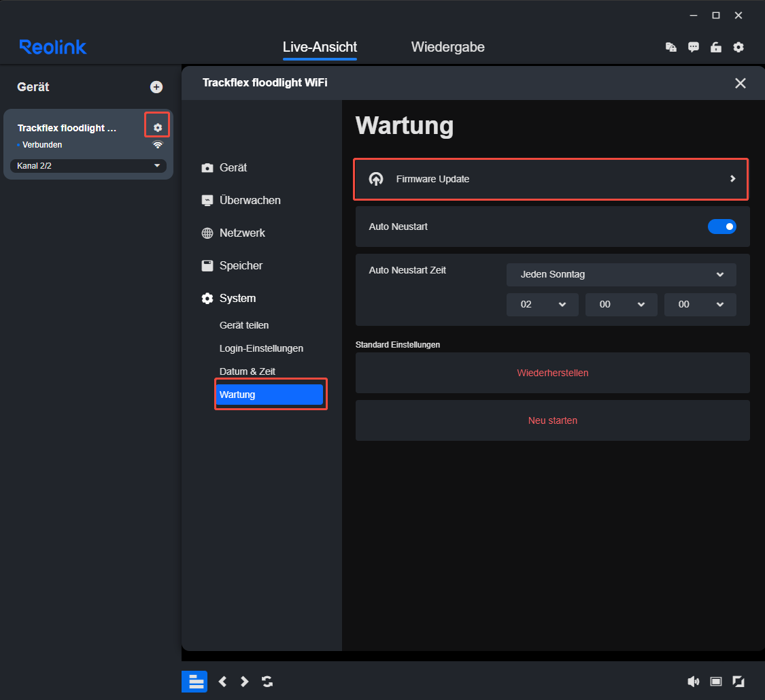
Task: Click the storage card icon beside Speicher
Action: (207, 265)
